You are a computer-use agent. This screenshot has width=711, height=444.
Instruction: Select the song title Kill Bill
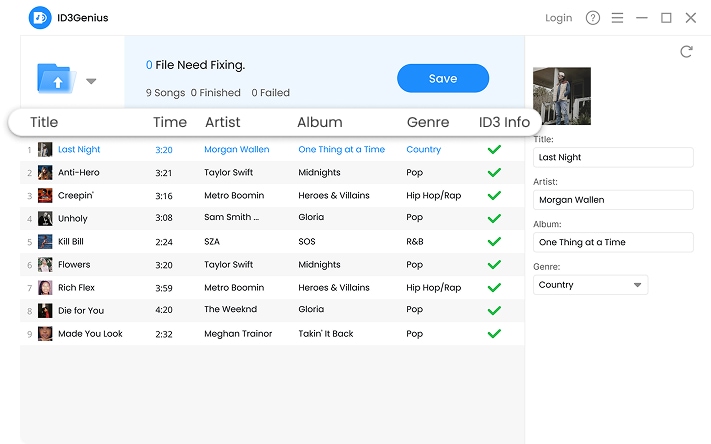pyautogui.click(x=71, y=241)
